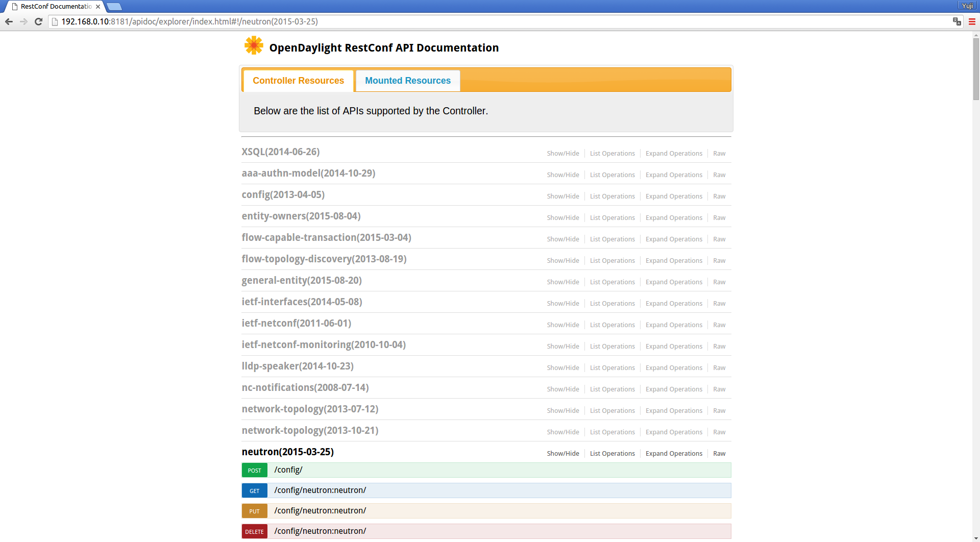The width and height of the screenshot is (980, 542).
Task: Click Expand Operations for general-entity
Action: pyautogui.click(x=674, y=282)
